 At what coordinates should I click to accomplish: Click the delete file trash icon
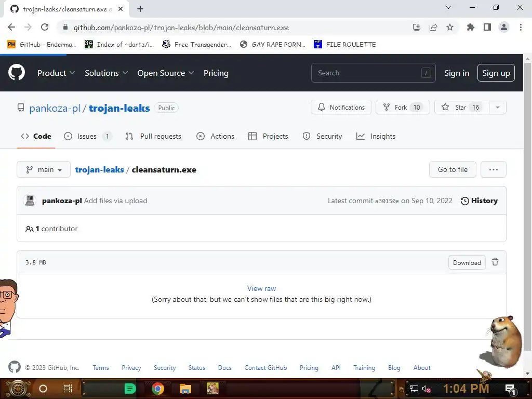495,262
